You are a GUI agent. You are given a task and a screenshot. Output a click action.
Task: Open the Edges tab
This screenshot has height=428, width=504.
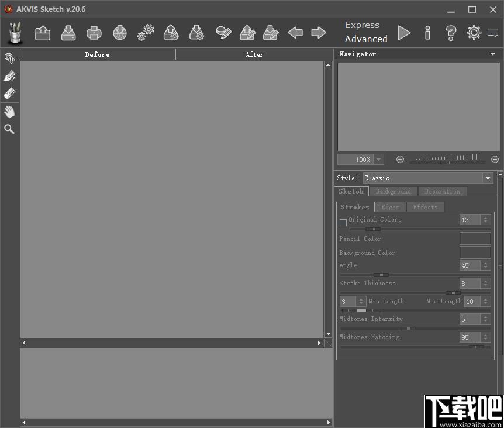(x=390, y=207)
